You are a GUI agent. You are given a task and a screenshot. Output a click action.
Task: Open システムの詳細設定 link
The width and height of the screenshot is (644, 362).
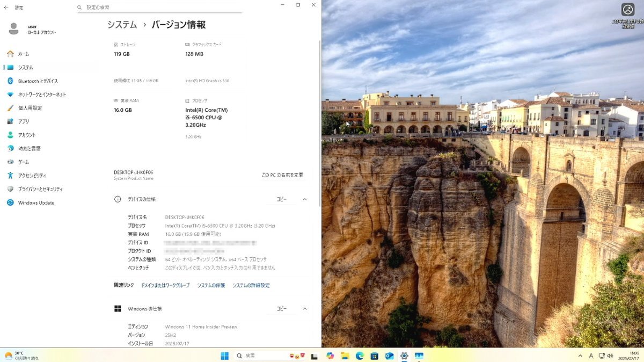tap(251, 286)
